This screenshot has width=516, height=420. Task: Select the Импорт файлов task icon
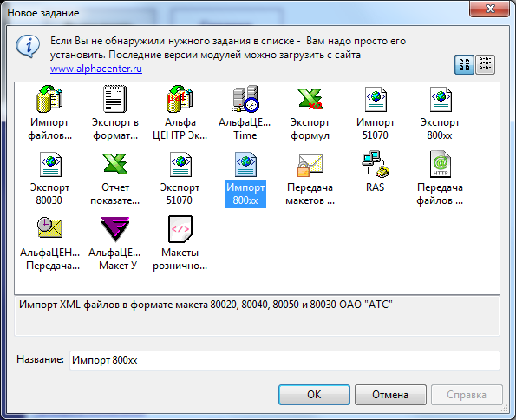pyautogui.click(x=49, y=99)
